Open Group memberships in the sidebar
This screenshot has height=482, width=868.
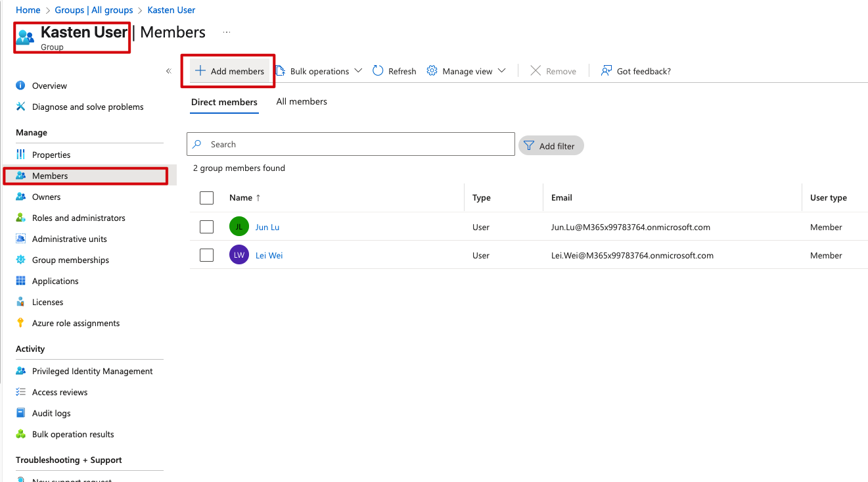click(x=71, y=260)
